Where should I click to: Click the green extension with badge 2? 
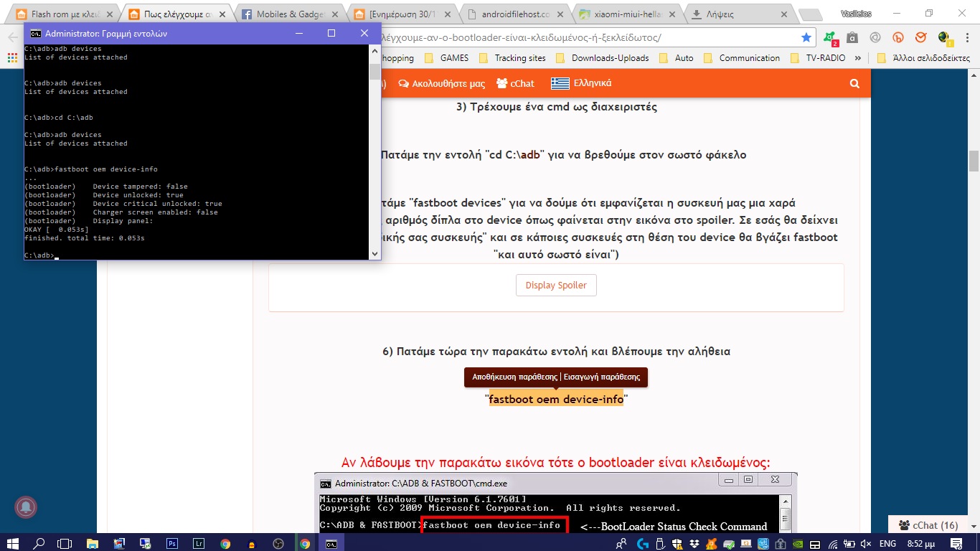829,37
